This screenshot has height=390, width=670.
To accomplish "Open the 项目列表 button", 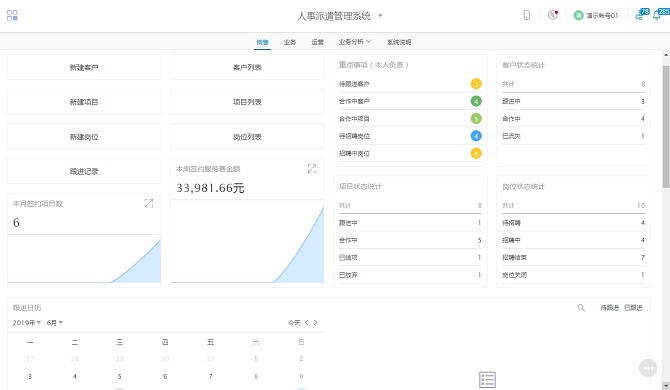I will click(247, 102).
